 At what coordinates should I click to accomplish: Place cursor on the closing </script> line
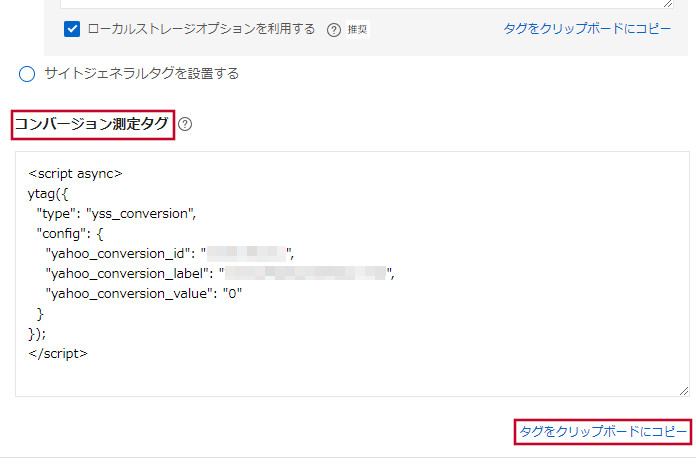[x=58, y=354]
